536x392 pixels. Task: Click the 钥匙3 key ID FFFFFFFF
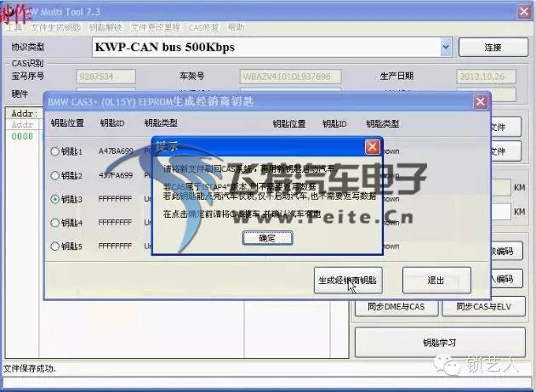[x=115, y=199]
